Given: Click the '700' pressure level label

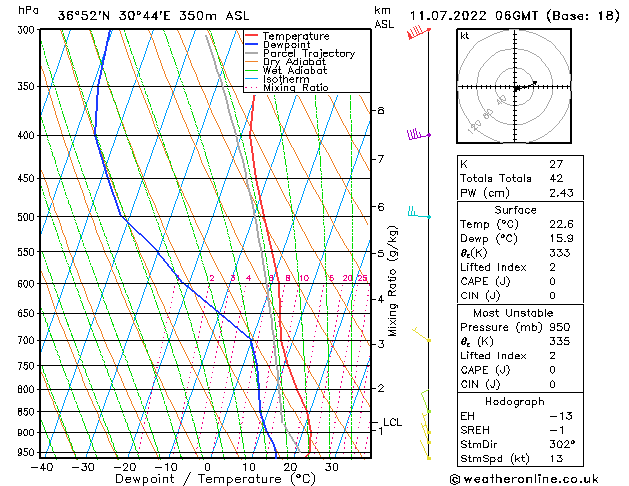Looking at the screenshot, I should 28,340.
